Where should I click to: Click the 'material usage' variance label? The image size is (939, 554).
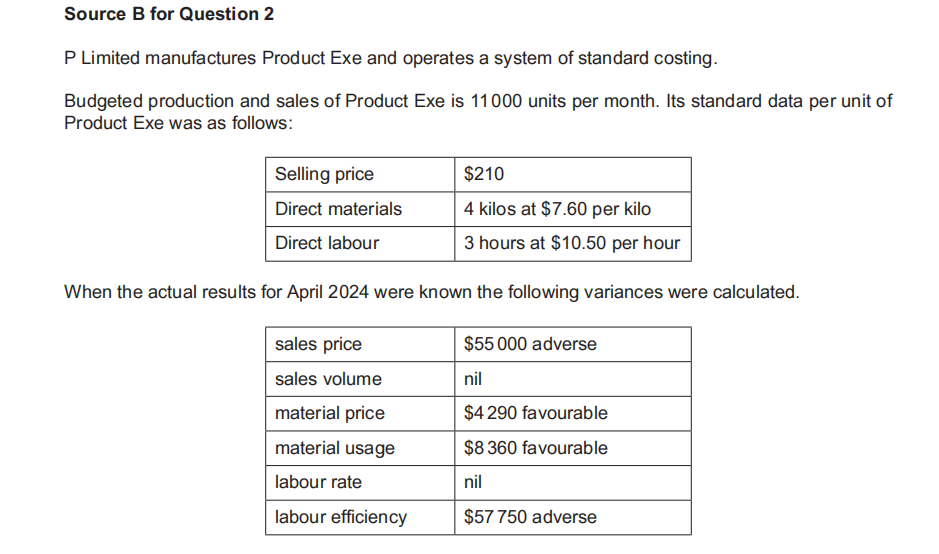point(334,448)
